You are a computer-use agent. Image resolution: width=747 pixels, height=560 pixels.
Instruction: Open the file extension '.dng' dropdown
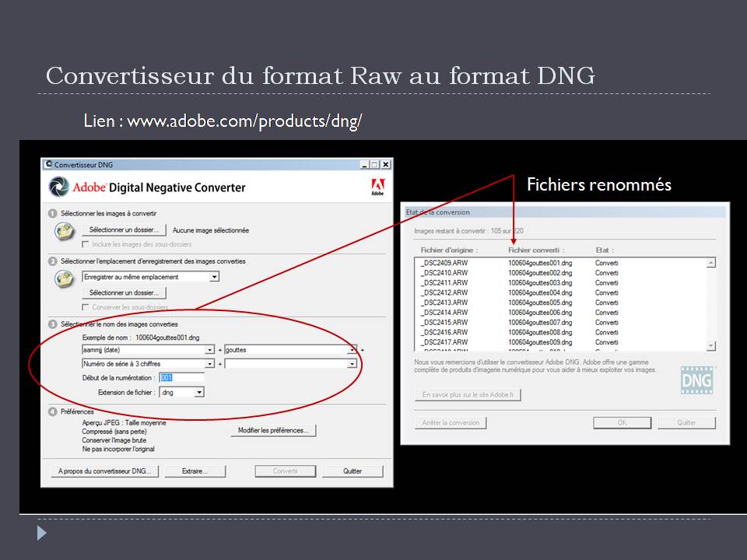(199, 392)
